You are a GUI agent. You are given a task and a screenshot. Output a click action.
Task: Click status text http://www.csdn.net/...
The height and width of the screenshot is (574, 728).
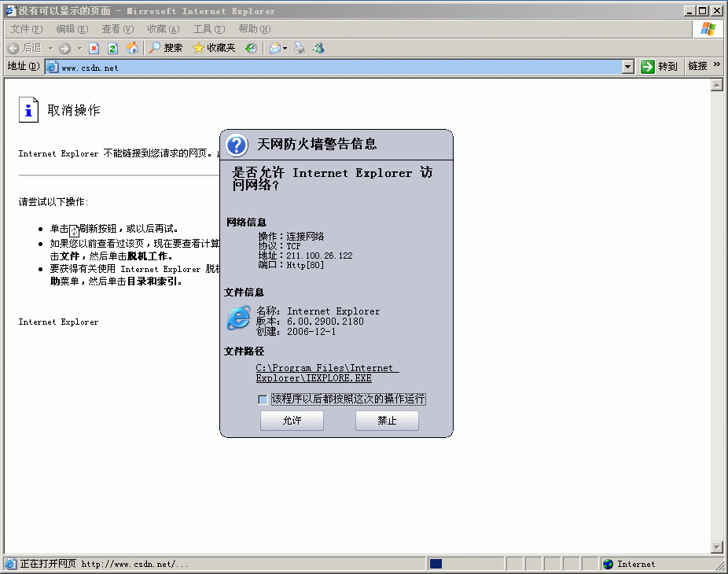(x=134, y=565)
